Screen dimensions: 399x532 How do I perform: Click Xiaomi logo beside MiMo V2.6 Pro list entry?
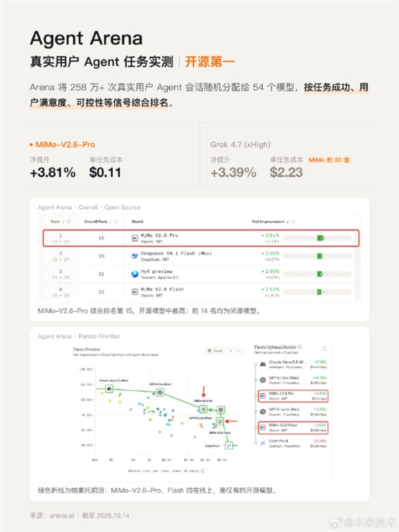point(263,396)
